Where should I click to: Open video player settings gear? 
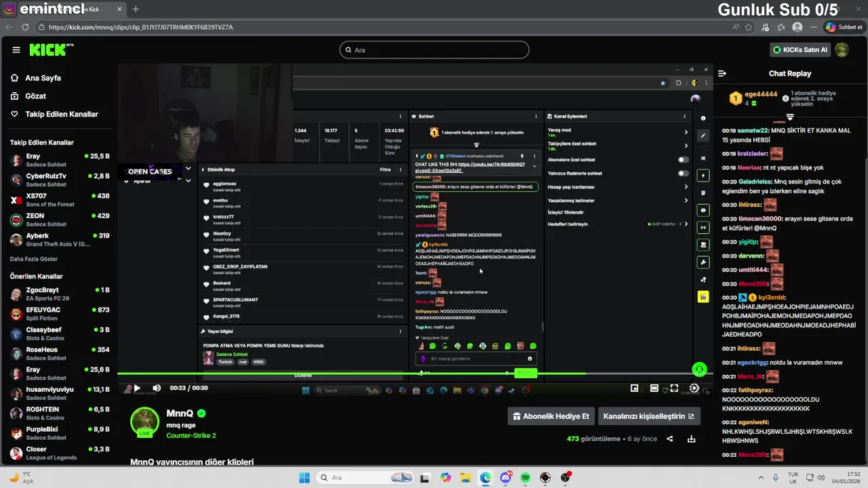click(x=694, y=388)
